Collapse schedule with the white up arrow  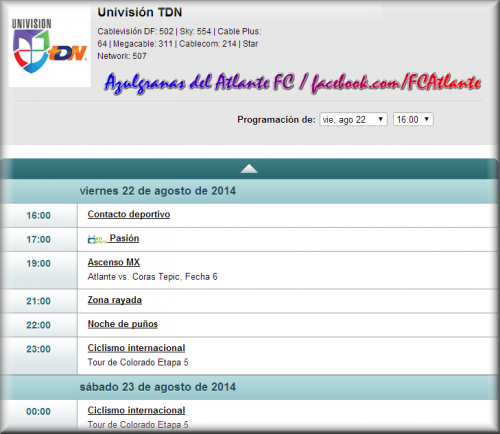point(249,169)
